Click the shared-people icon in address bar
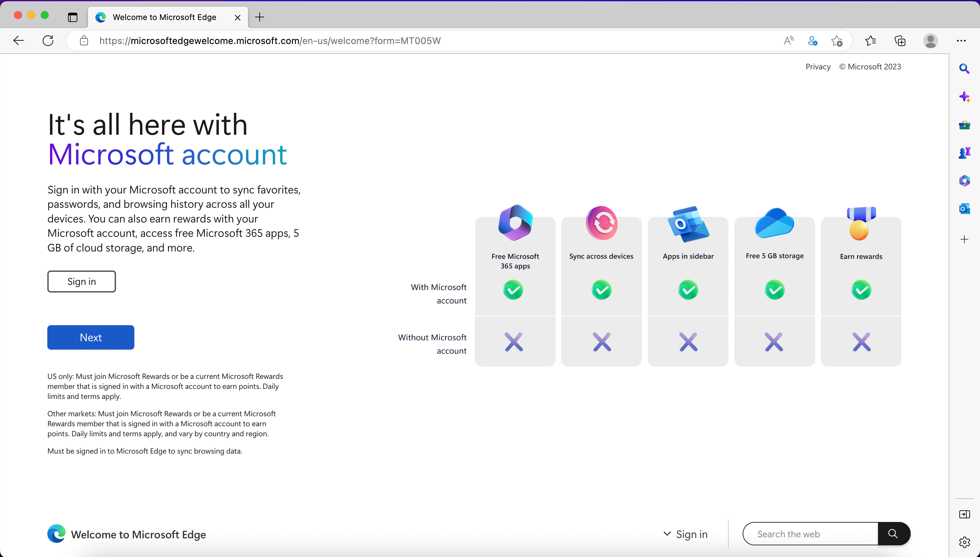 pos(813,41)
